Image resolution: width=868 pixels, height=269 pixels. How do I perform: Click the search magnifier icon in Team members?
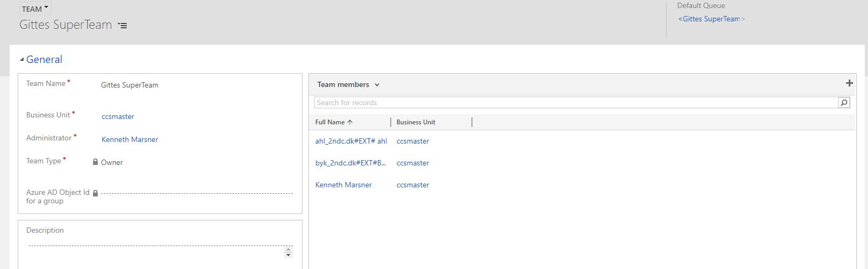point(844,102)
